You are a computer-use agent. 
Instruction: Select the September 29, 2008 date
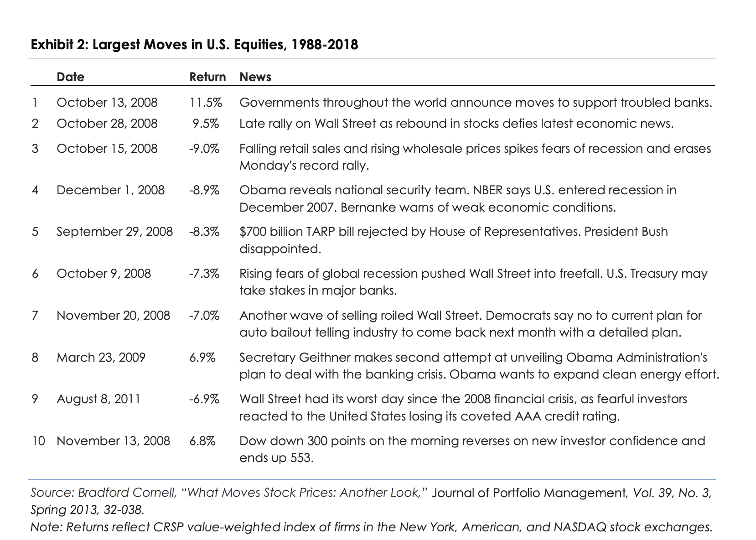click(x=114, y=232)
